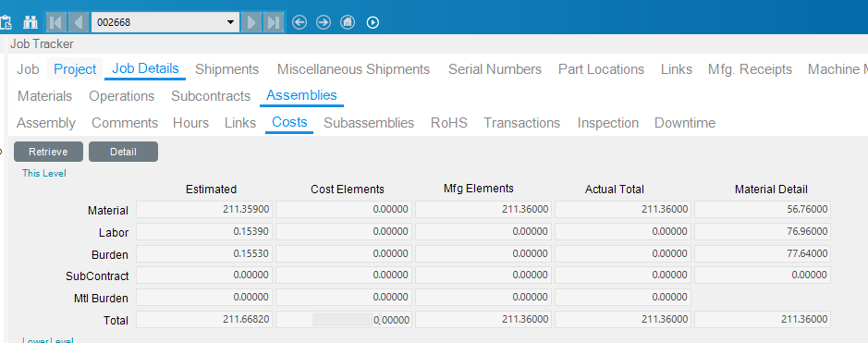This screenshot has height=343, width=868.
Task: Click the Estimated column header
Action: (x=211, y=190)
